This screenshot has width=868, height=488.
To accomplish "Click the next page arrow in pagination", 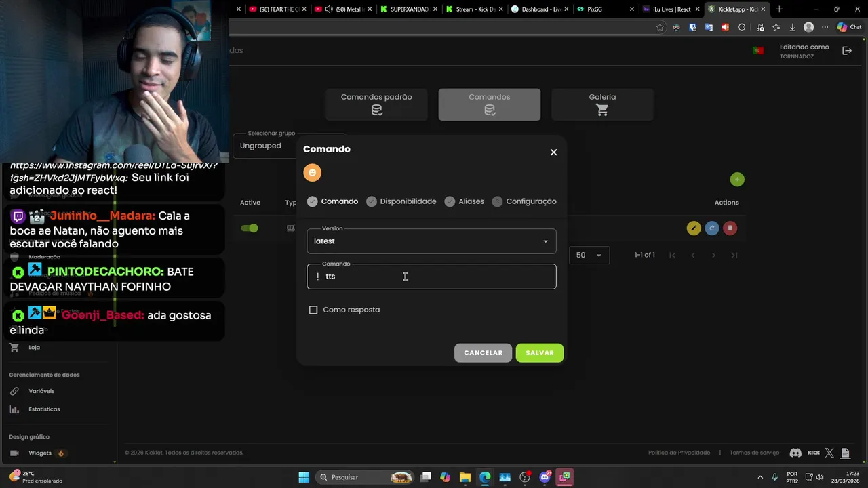I will pos(713,256).
